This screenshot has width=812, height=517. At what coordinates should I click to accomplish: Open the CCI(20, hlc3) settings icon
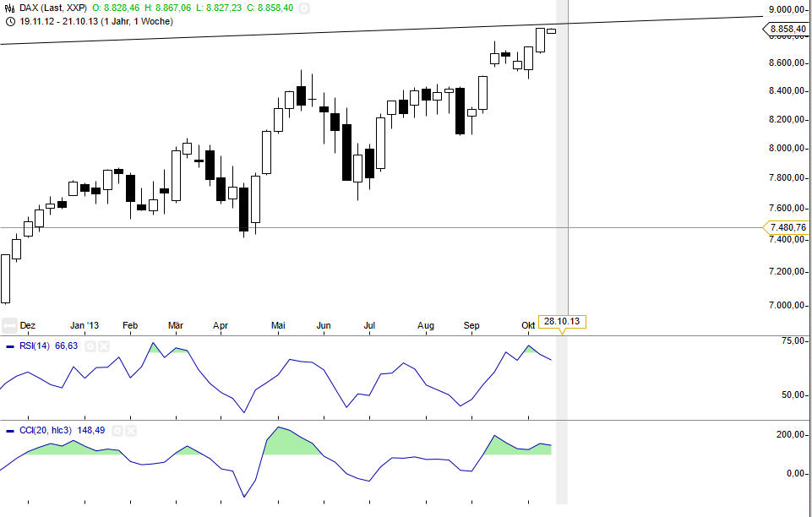[117, 430]
